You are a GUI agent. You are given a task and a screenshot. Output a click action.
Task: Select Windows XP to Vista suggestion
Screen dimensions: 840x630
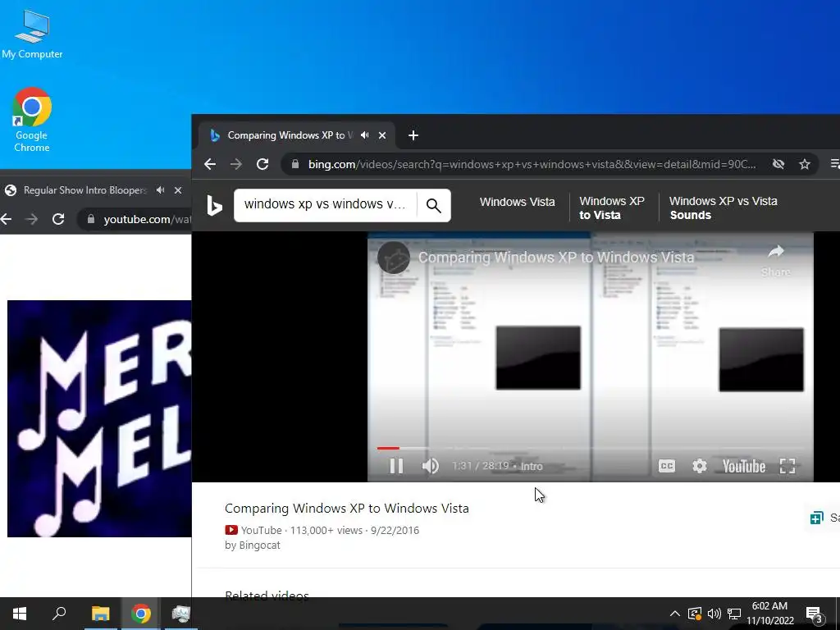tap(611, 208)
